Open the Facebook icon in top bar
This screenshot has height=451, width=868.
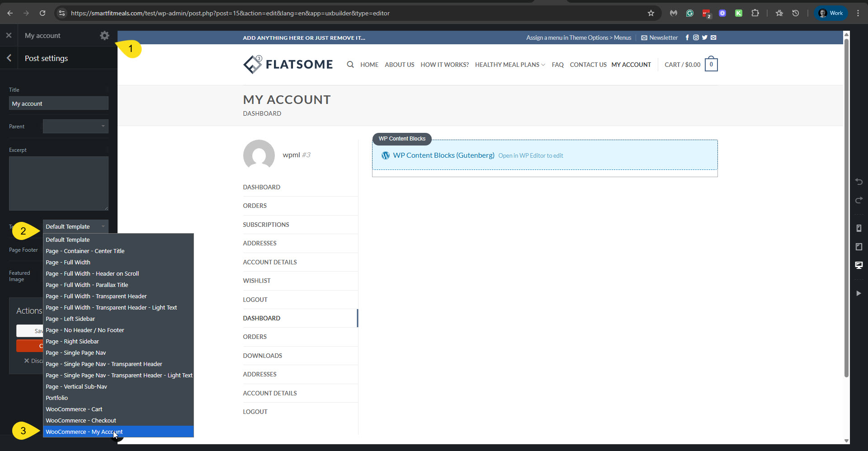coord(687,38)
